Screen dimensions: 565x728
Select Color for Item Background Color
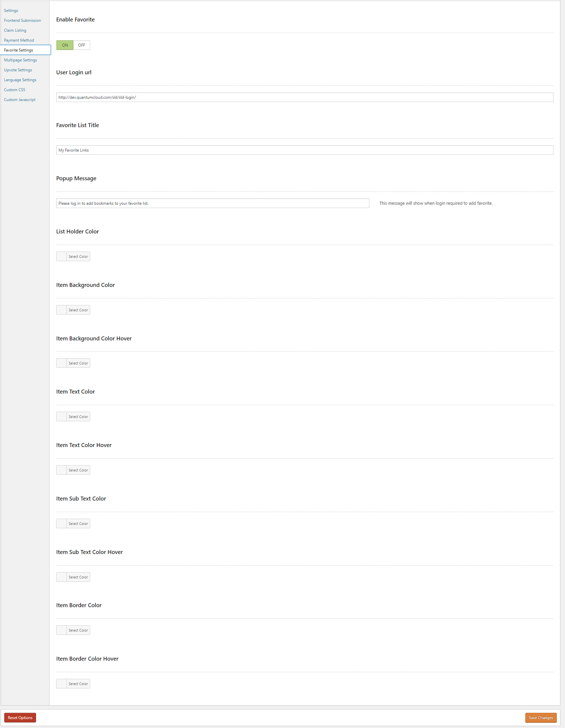point(73,310)
